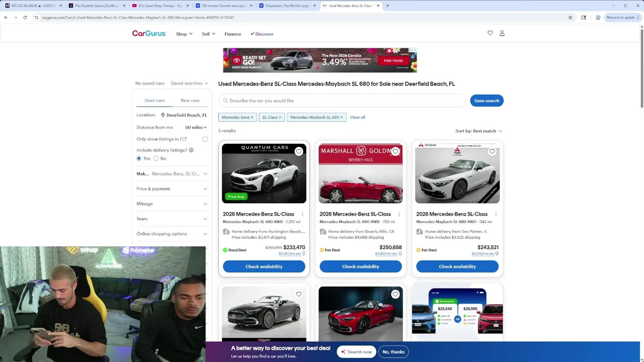Open saved cars heart icon in header
Image resolution: width=644 pixels, height=362 pixels.
coord(490,33)
